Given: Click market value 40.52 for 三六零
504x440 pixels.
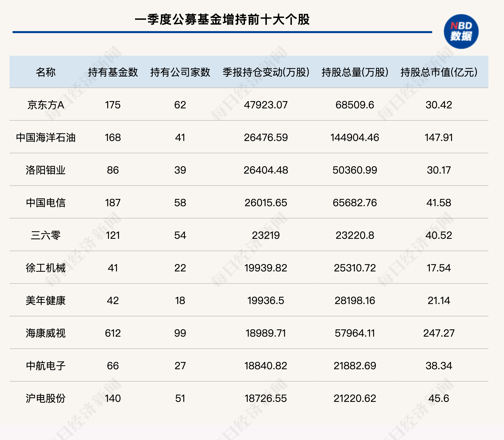Looking at the screenshot, I should pyautogui.click(x=439, y=235).
